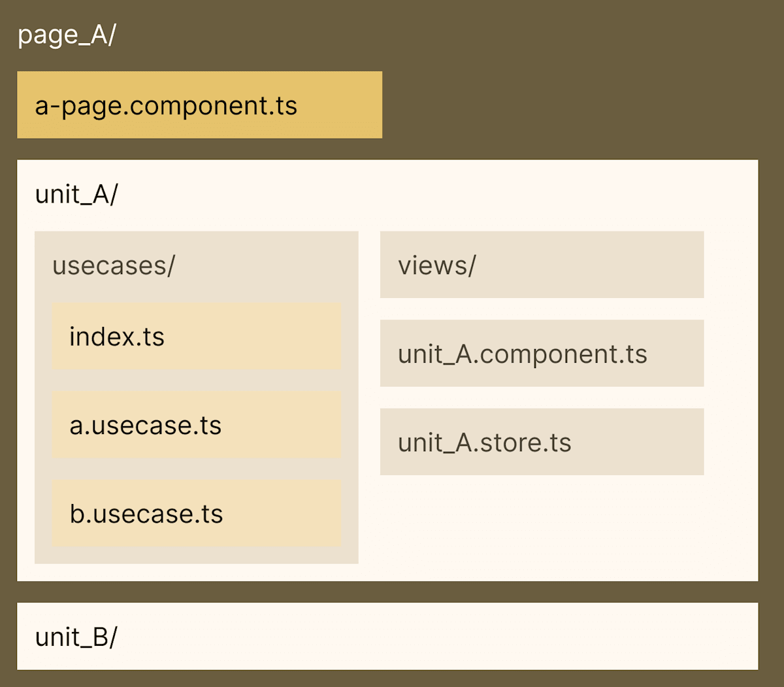This screenshot has width=784, height=687.
Task: Select the unit_A/ folder label
Action: coord(76,195)
